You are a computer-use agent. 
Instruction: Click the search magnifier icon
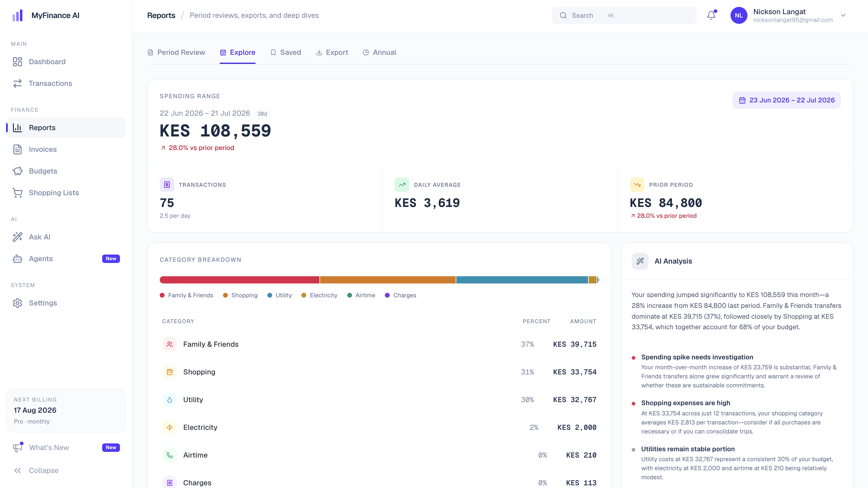pos(563,15)
